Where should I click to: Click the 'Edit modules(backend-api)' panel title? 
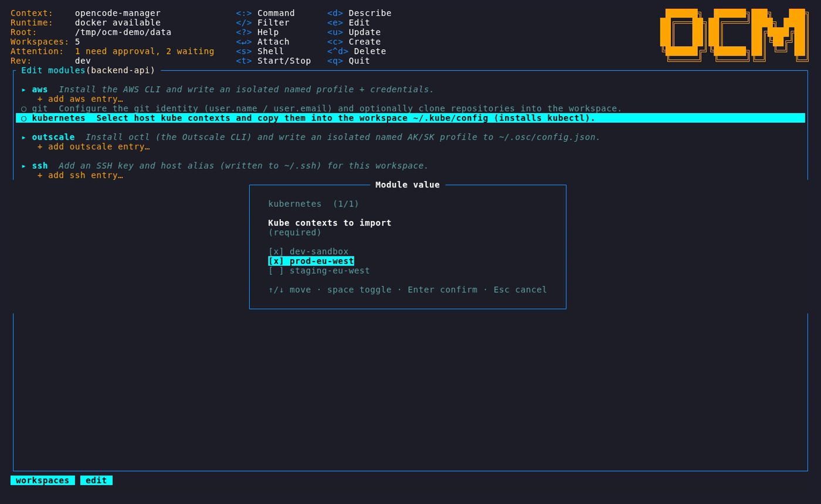[x=89, y=70]
